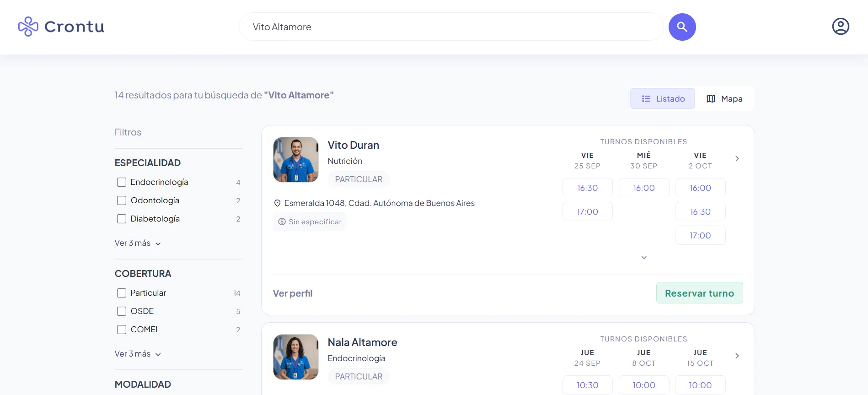Open the user account profile icon
Viewport: 868px width, 395px height.
[x=841, y=27]
